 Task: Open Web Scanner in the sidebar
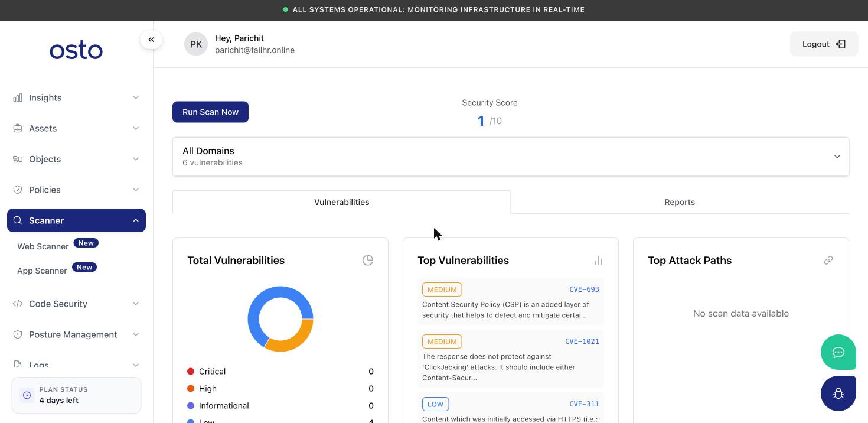tap(43, 246)
